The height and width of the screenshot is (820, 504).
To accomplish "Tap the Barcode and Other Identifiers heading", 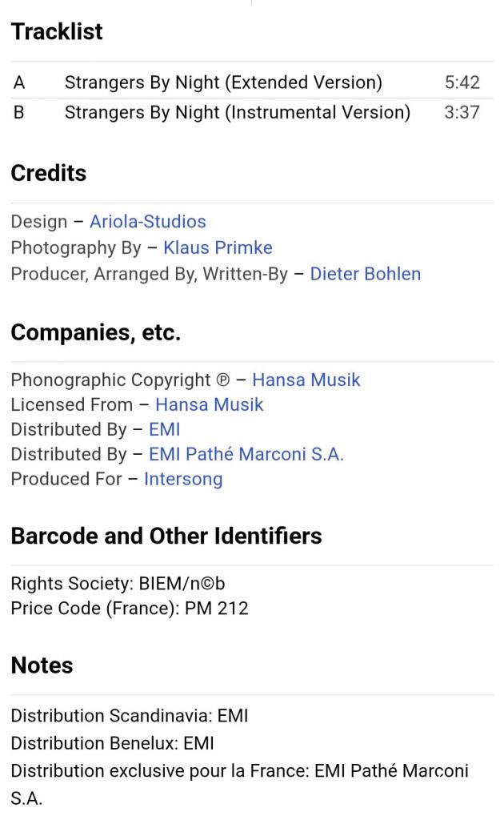I will pyautogui.click(x=166, y=536).
